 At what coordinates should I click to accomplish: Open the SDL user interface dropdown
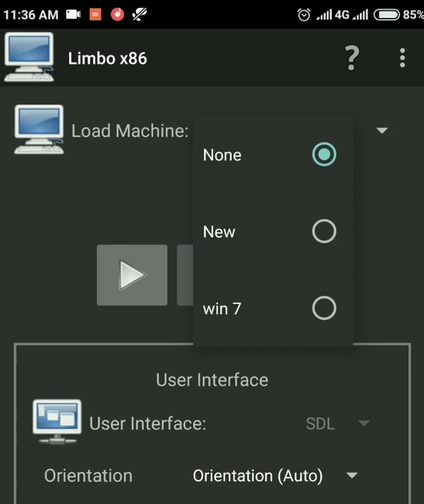(x=338, y=424)
